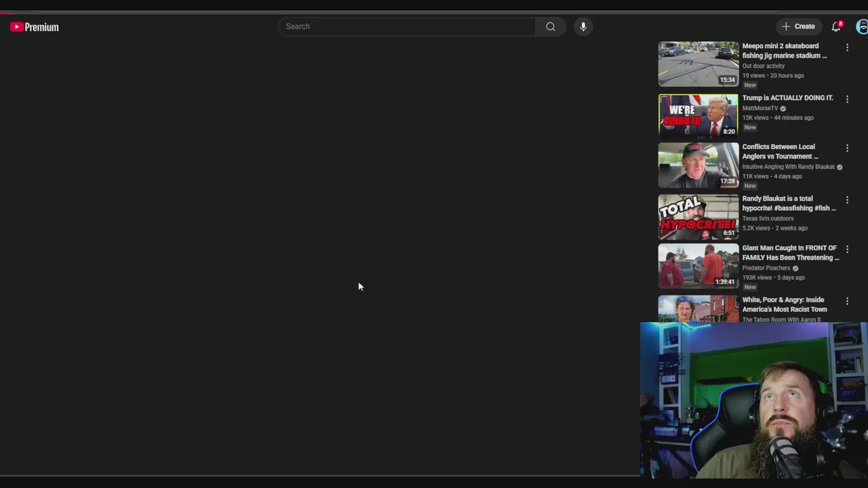Click the magnifying glass search button

551,26
